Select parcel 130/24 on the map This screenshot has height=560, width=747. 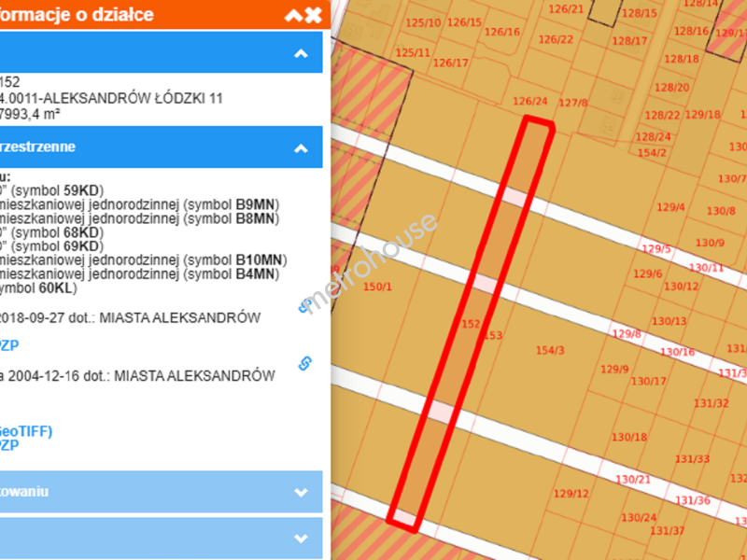point(639,517)
